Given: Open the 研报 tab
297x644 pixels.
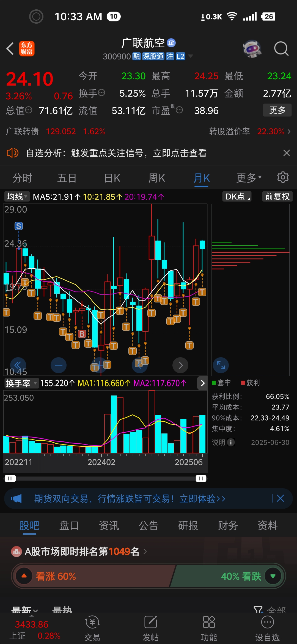Looking at the screenshot, I should 188,526.
